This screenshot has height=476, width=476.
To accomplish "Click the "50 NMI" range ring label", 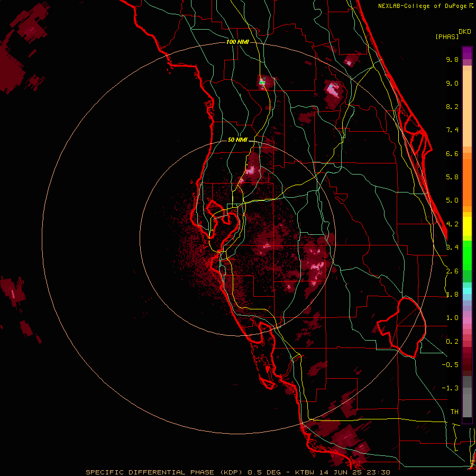I will 237,140.
